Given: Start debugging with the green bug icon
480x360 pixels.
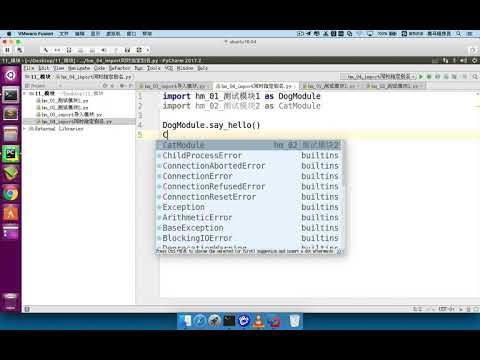Looking at the screenshot, I should point(429,77).
